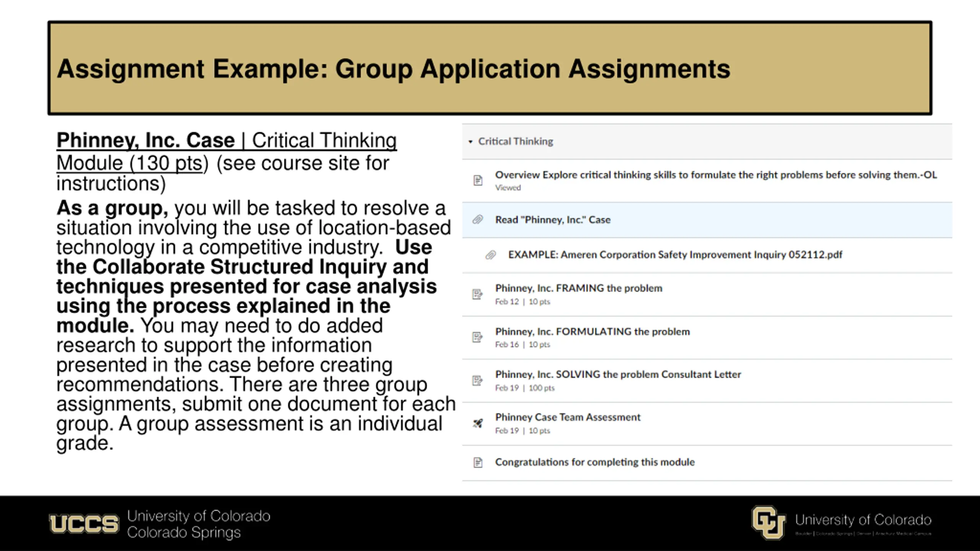
Task: Click 'Feb 12 | 10 pts' due date text
Action: [523, 302]
